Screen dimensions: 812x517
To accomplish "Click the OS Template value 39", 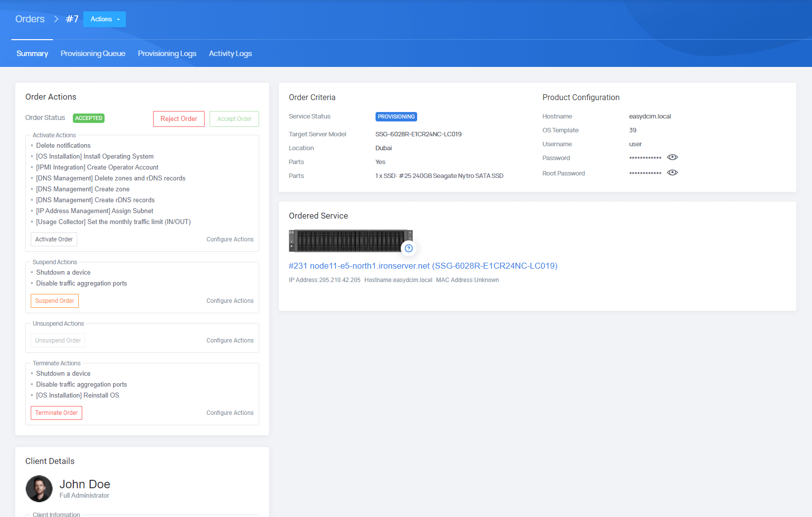I will click(633, 130).
